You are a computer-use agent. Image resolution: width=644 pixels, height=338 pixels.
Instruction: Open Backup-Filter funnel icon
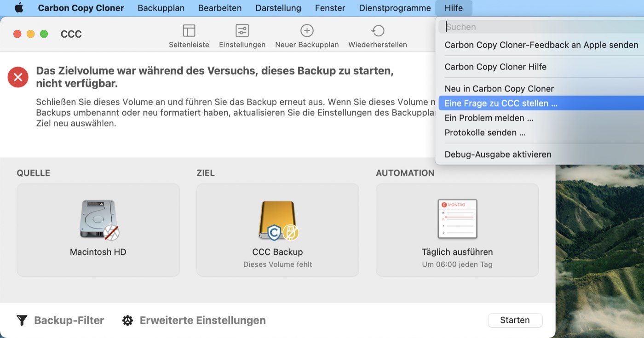(x=22, y=320)
